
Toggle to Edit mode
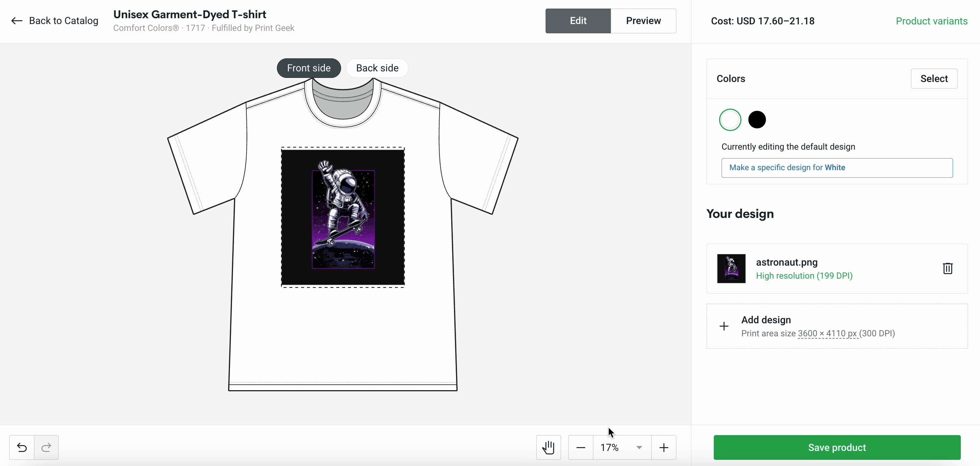[x=577, y=21]
